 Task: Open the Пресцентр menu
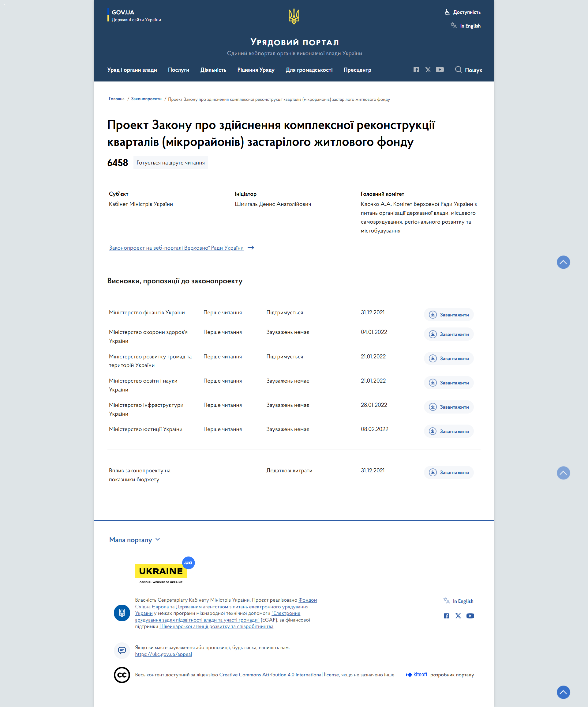click(x=357, y=70)
